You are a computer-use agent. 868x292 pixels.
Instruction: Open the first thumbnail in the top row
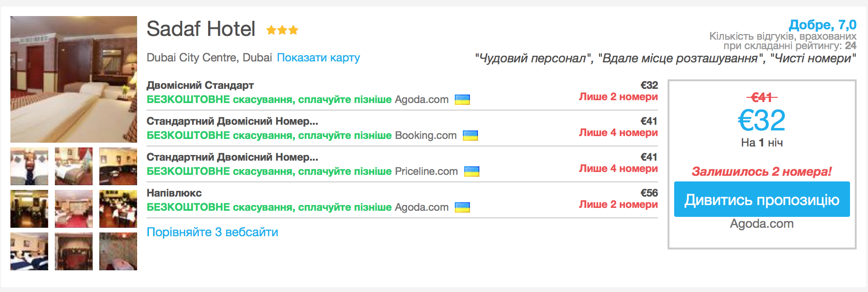[29, 166]
